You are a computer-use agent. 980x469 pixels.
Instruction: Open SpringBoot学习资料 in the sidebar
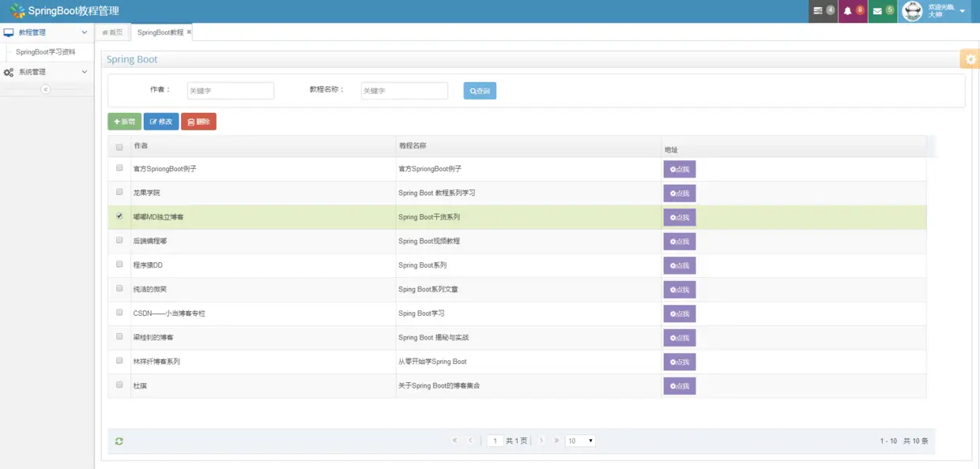coord(46,52)
